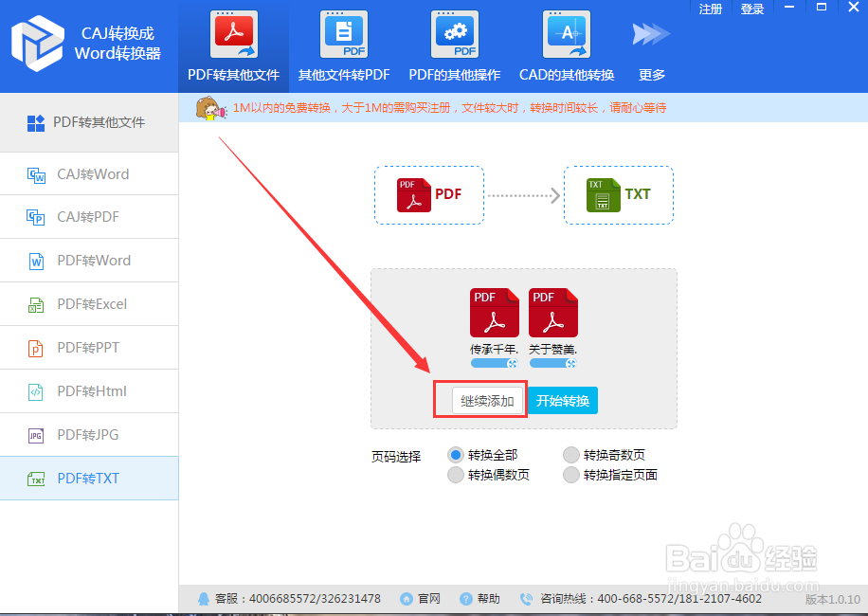The width and height of the screenshot is (868, 616).
Task: Click the 客服 bell icon in the status bar
Action: pyautogui.click(x=204, y=599)
